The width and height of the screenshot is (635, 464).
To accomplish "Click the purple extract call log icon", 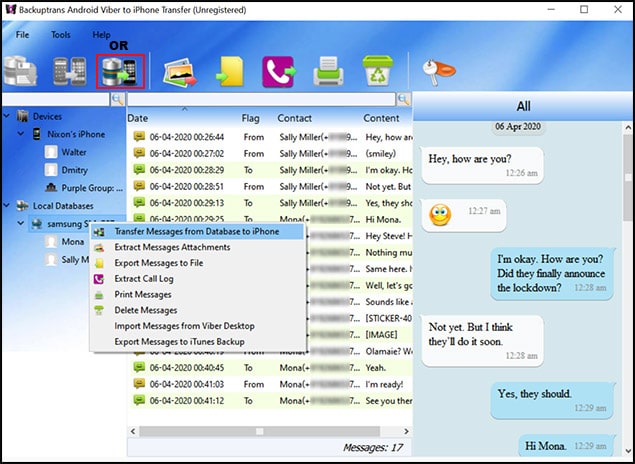I will coord(277,71).
